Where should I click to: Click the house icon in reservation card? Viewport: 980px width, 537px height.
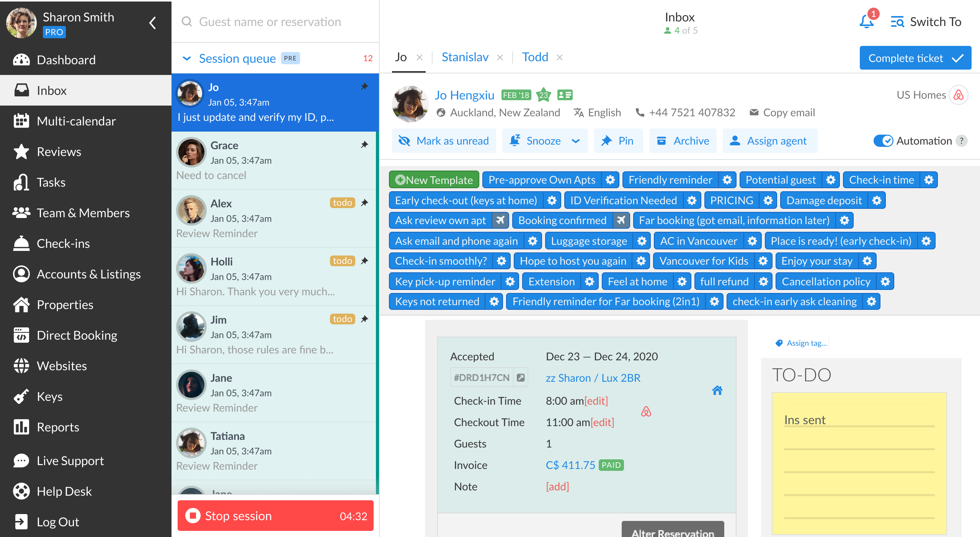tap(717, 391)
